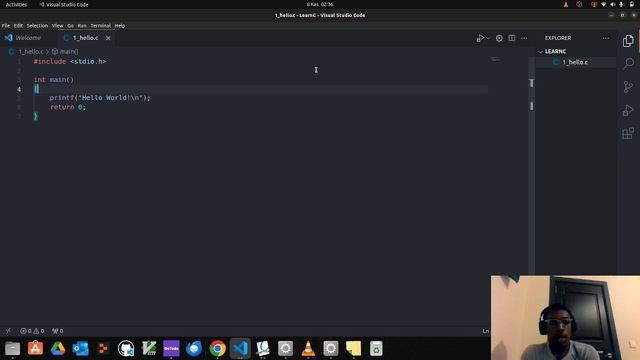Open the Extensions view

coord(628,133)
